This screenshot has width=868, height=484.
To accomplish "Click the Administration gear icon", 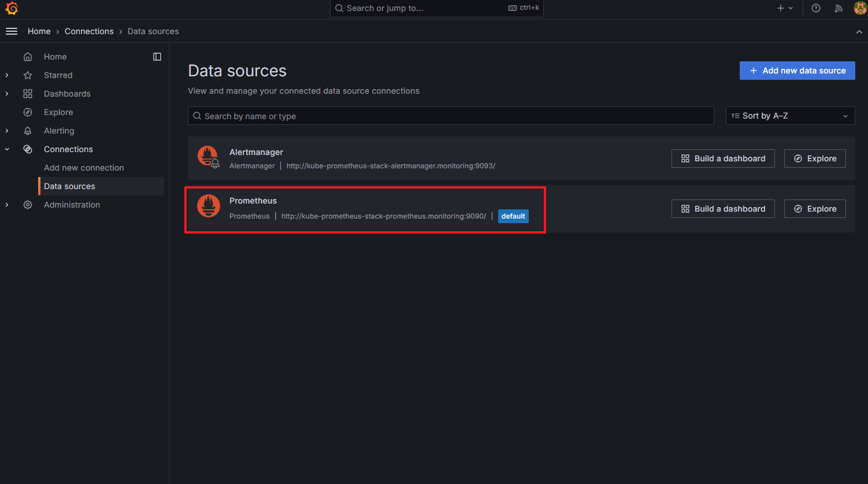I will coord(28,205).
